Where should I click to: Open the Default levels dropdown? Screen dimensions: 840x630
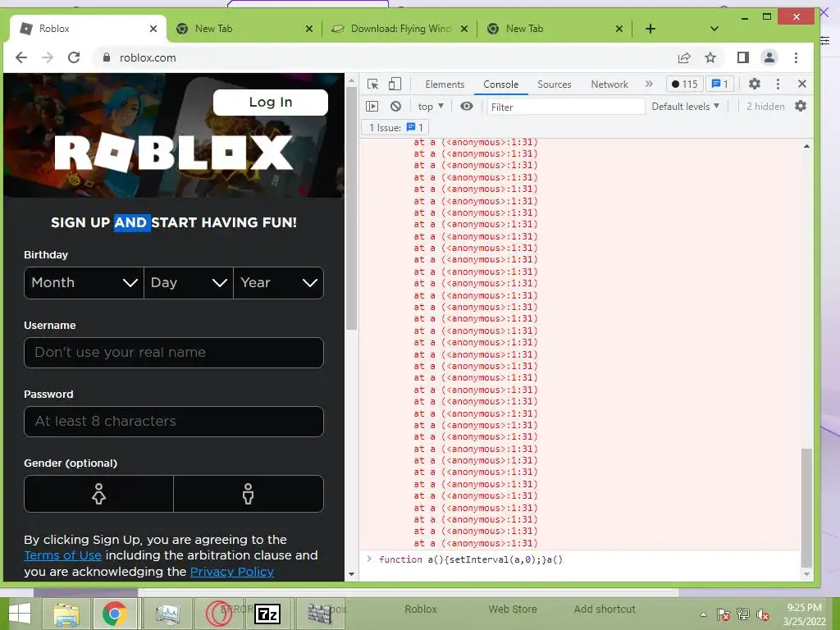(x=685, y=106)
